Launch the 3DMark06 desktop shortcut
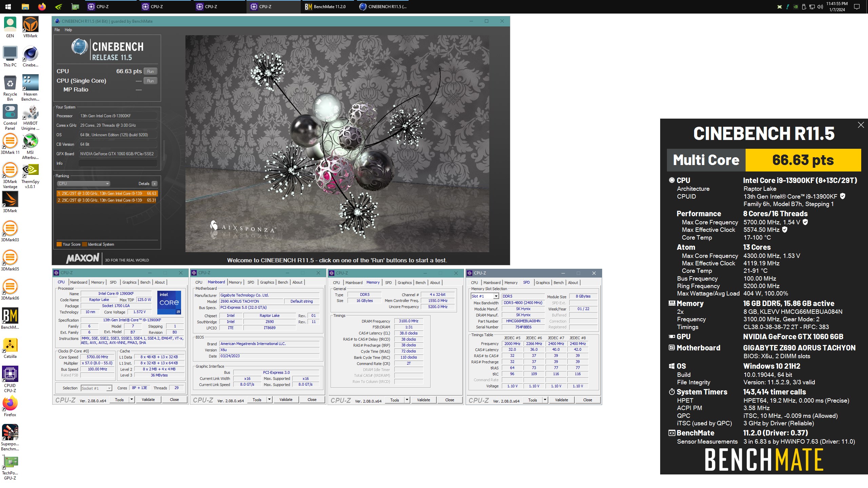868x488 pixels. coord(10,290)
